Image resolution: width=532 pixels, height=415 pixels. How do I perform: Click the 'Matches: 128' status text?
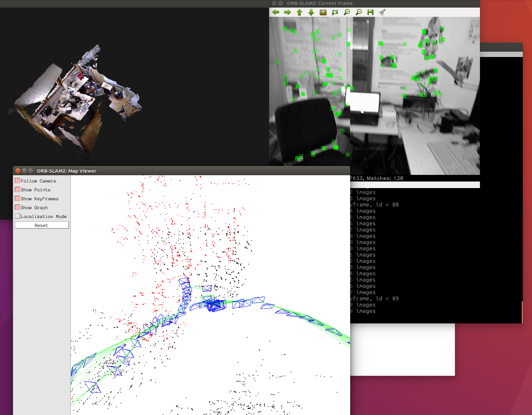pos(385,178)
